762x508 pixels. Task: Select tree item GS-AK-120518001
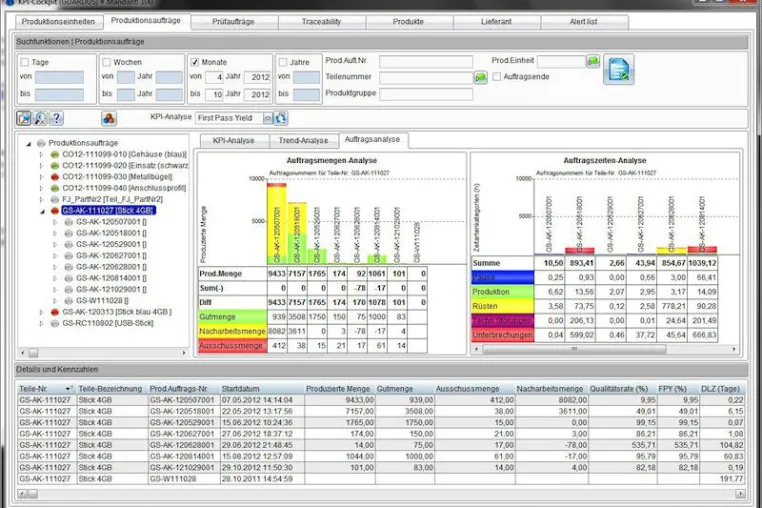tap(111, 233)
